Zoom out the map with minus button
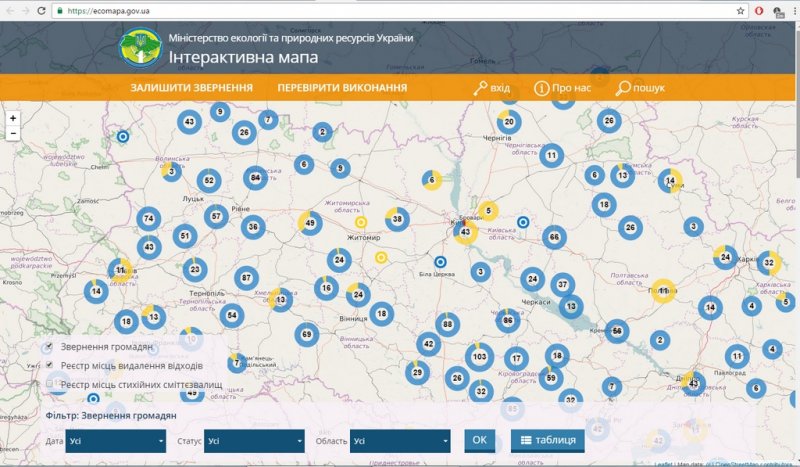The image size is (800, 467). click(x=13, y=133)
